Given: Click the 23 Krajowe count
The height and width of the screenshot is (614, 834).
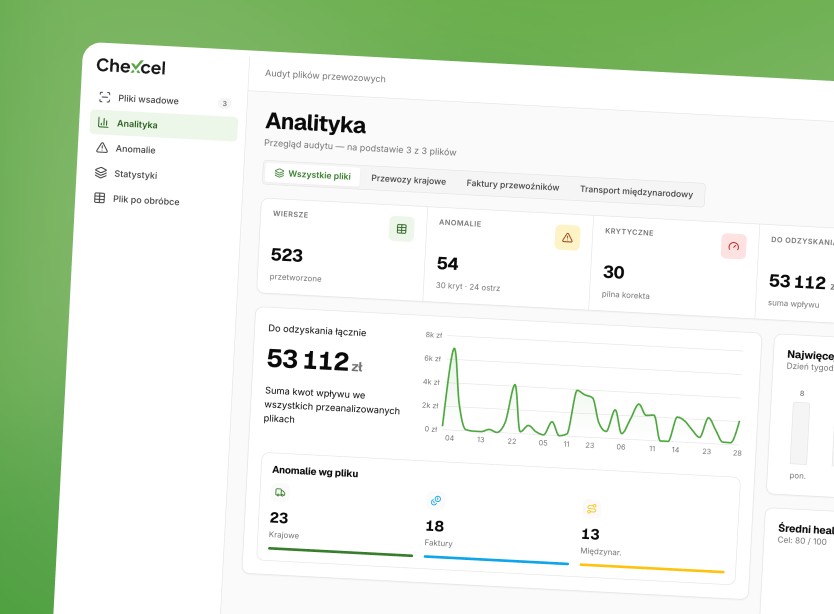Looking at the screenshot, I should click(279, 517).
